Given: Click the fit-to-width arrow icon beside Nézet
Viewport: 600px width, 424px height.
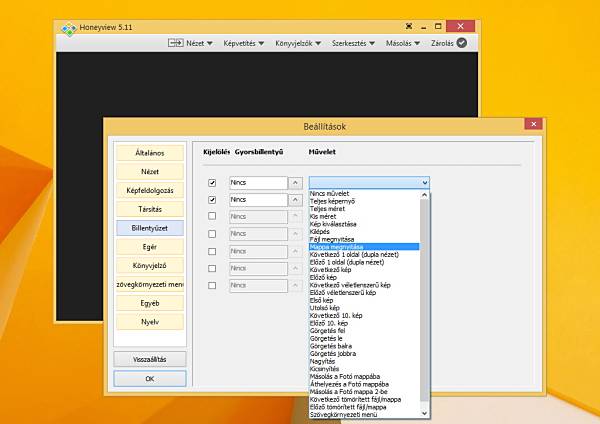Looking at the screenshot, I should [176, 43].
